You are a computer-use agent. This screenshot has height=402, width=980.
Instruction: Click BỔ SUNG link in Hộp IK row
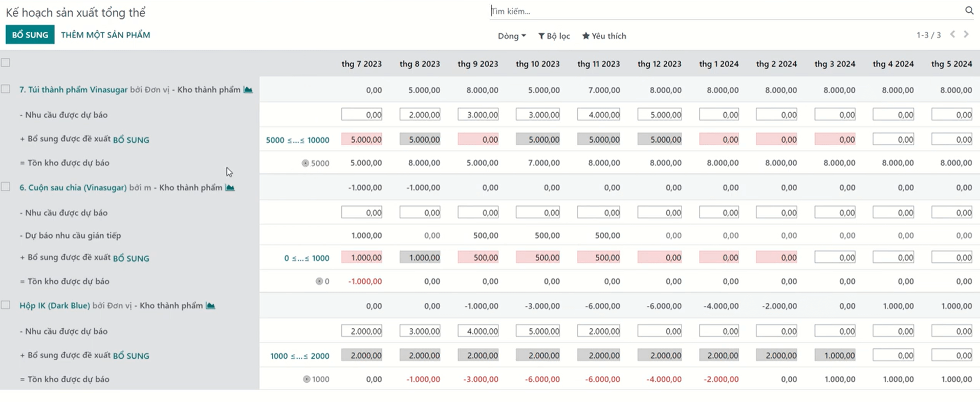[x=131, y=356]
